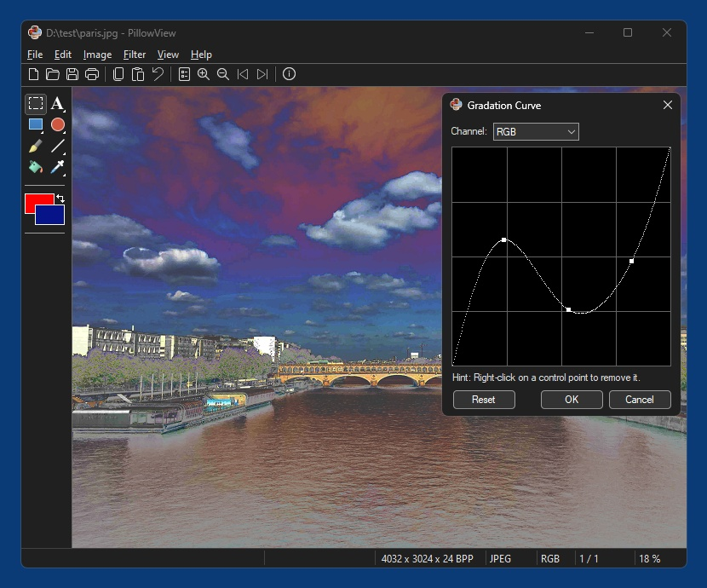Select the Text tool
This screenshot has width=707, height=588.
pos(57,103)
